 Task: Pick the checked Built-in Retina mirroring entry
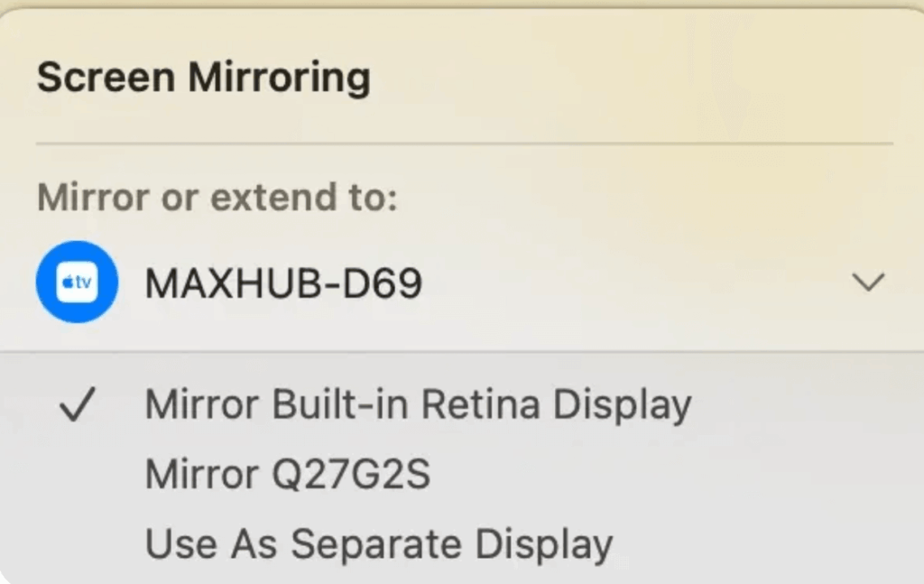point(418,405)
